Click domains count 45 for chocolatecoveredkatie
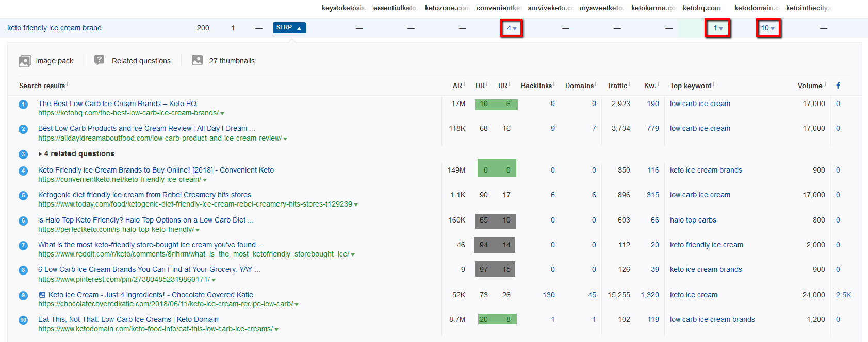868x342 pixels. pos(592,295)
